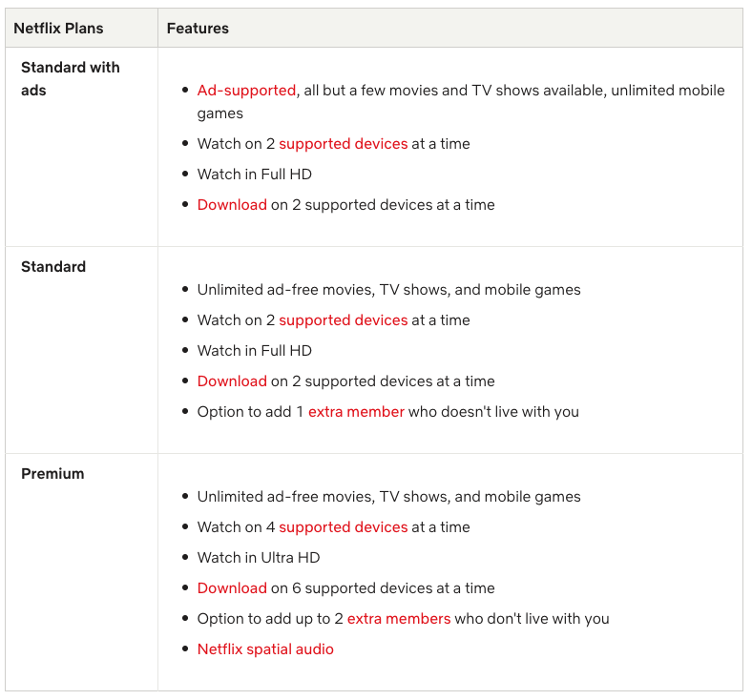Screen dimensions: 752x700
Task: Click the Watch in Ultra HD text
Action: (258, 558)
